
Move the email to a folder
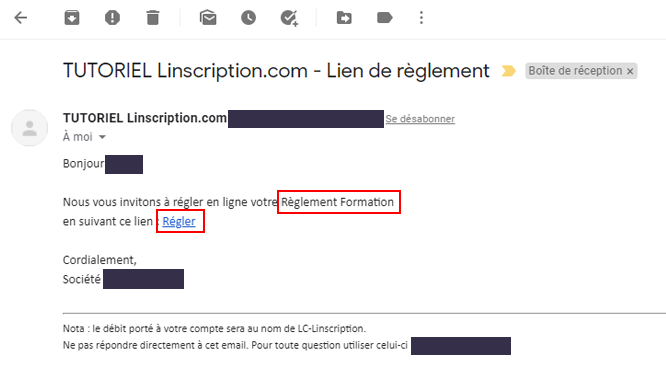(x=344, y=18)
